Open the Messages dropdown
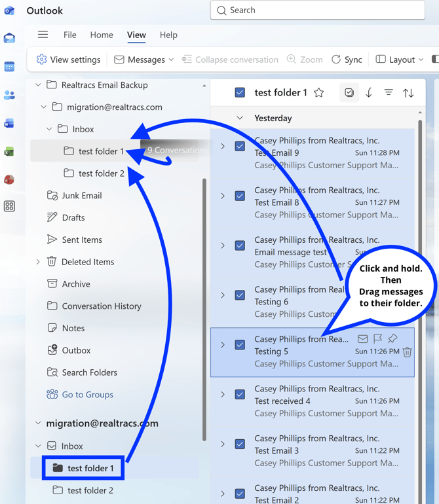Screen dimensions: 439x504 pyautogui.click(x=144, y=60)
